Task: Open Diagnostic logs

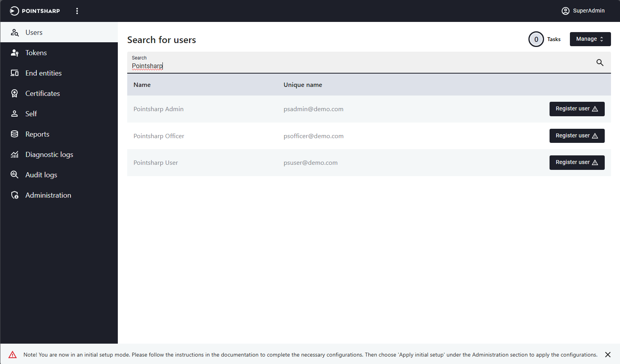Action: 49,155
